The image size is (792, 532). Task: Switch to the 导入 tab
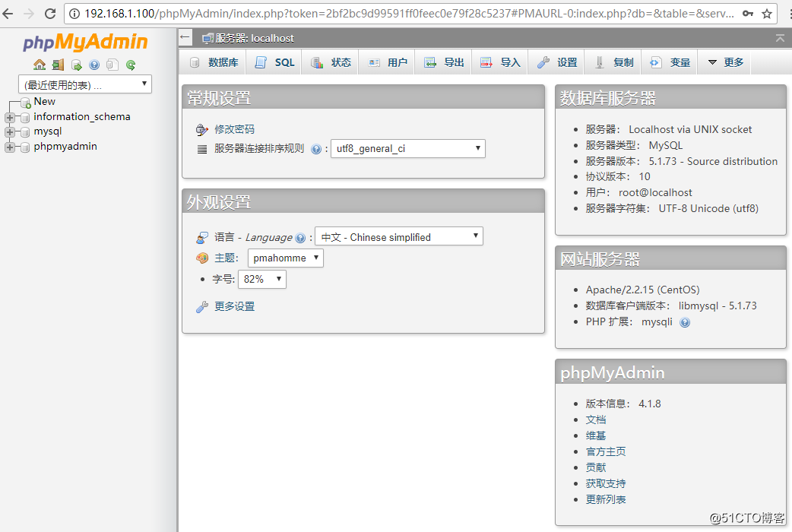point(499,62)
